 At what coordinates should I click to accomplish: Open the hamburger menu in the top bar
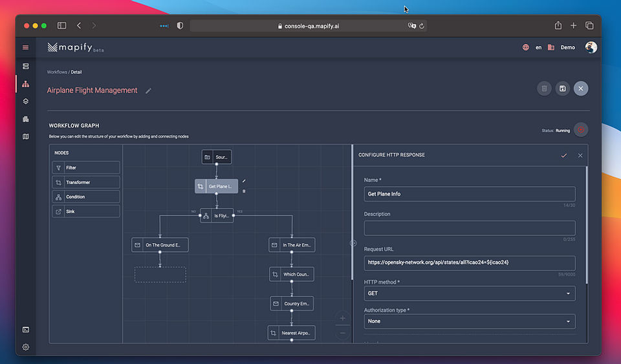[26, 47]
